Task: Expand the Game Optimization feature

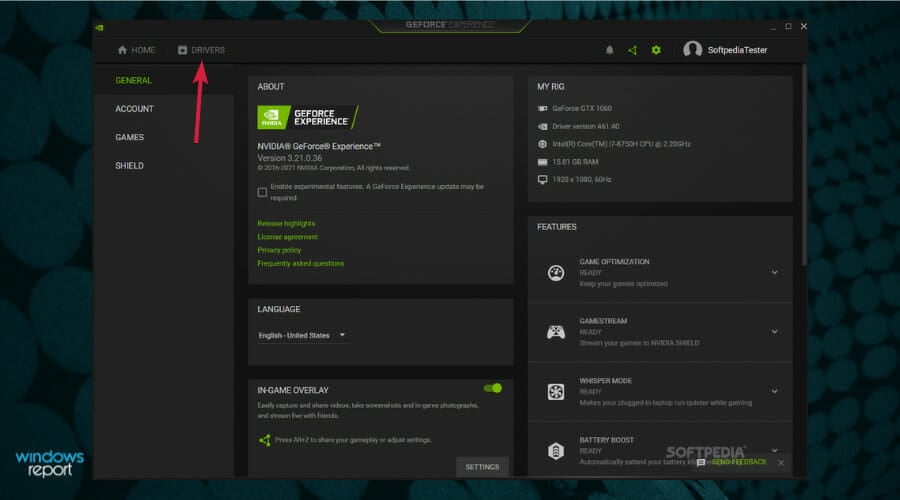Action: click(774, 273)
